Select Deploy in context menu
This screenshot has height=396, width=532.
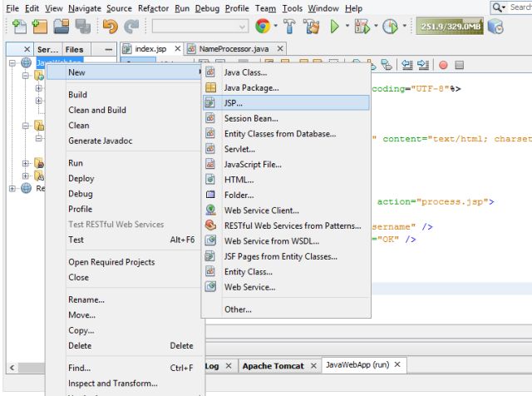[x=124, y=178]
